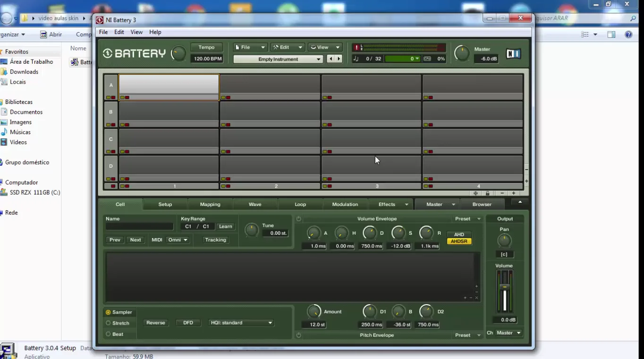Open the output Ch Master dropdown
The height and width of the screenshot is (359, 644).
coord(508,333)
